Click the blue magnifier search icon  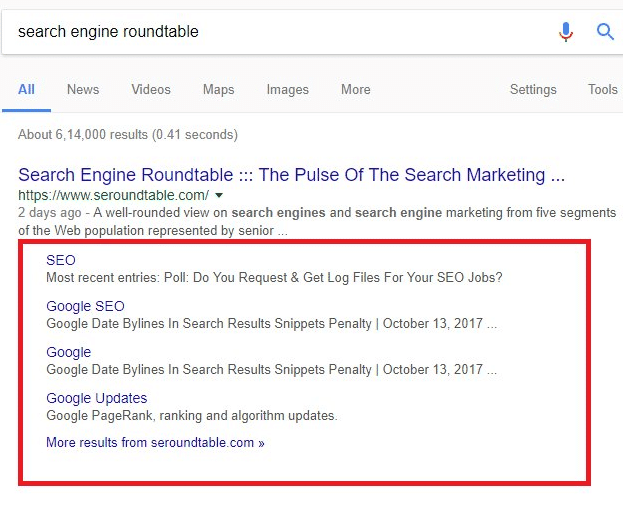[605, 31]
